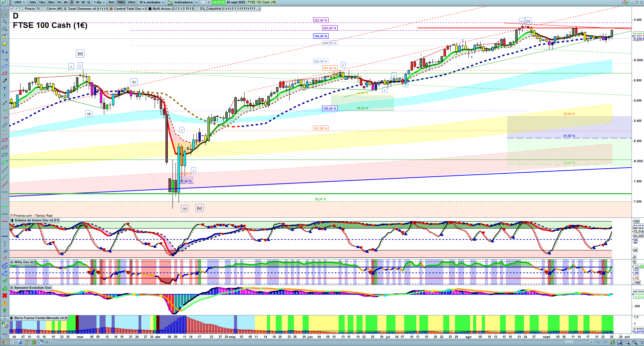Activate the magnifier zoom tool in left sidebar
Viewport: 644px width, 346px height.
coord(5,22)
